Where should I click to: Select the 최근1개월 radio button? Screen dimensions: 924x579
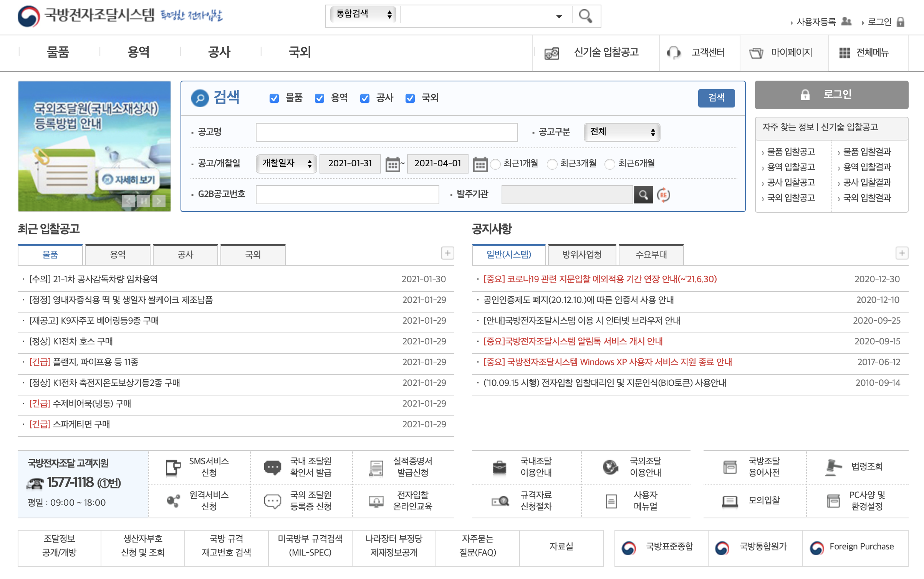495,164
